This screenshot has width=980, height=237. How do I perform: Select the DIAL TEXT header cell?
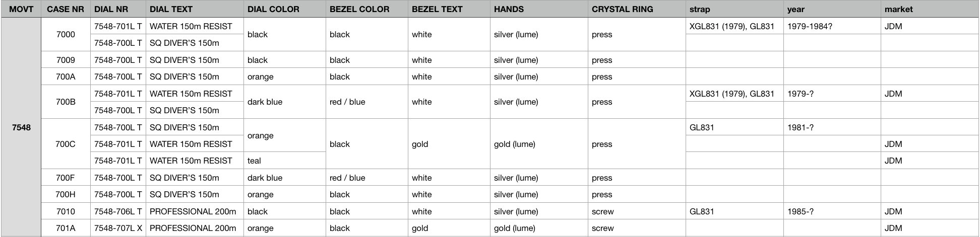[195, 9]
